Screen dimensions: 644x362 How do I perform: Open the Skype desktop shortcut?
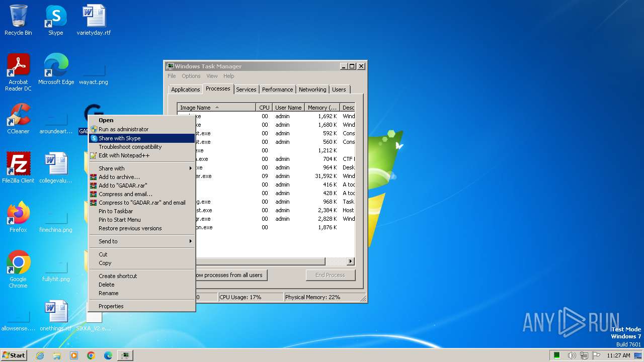56,20
